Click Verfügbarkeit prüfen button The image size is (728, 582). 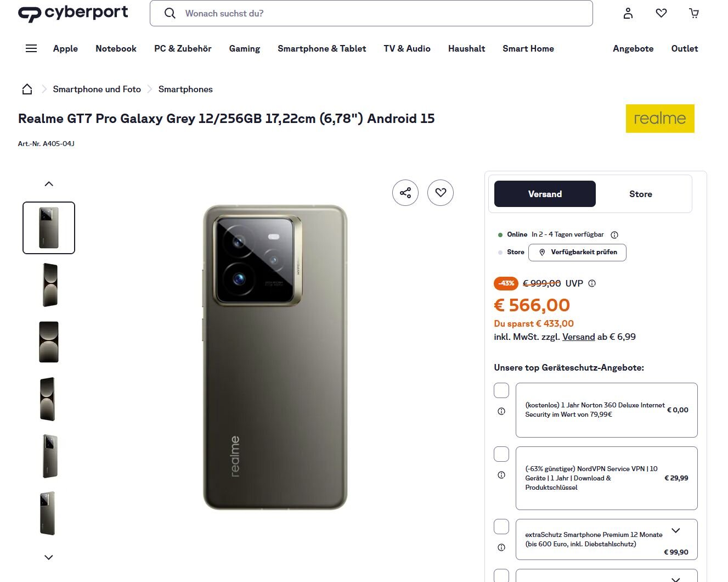(577, 252)
